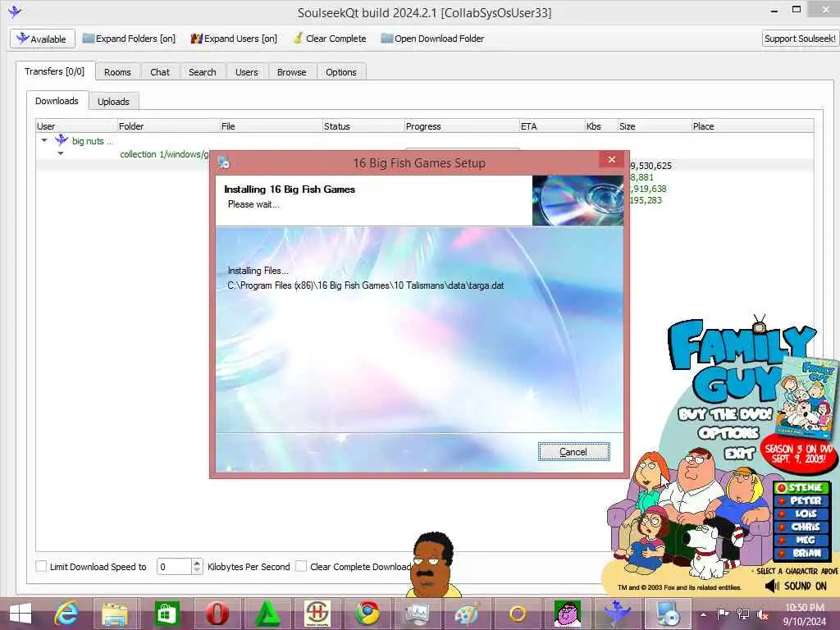The width and height of the screenshot is (840, 630).
Task: Open the Windows Start button
Action: coord(21,614)
